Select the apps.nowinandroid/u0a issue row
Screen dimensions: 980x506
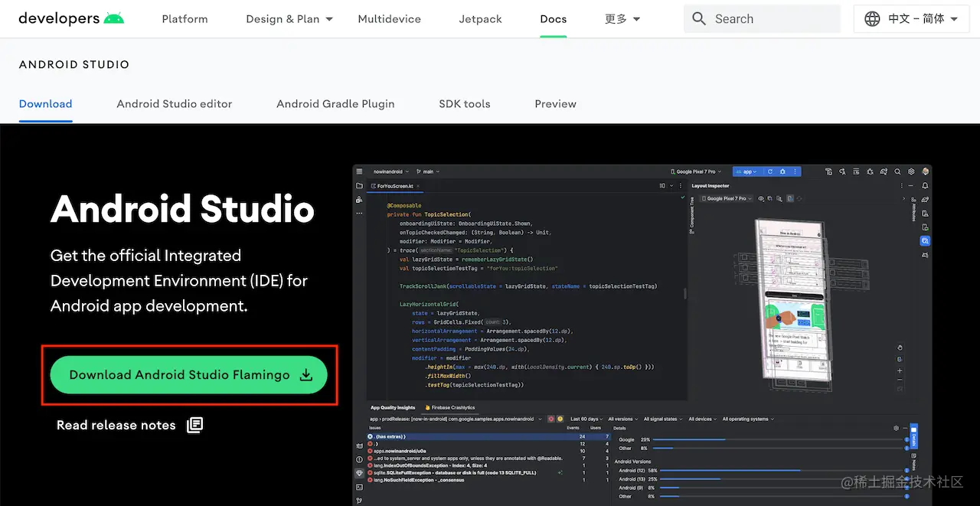tap(487, 451)
